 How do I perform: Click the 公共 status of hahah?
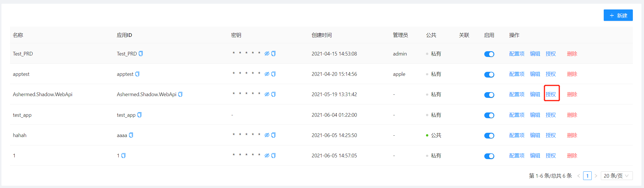pos(433,135)
